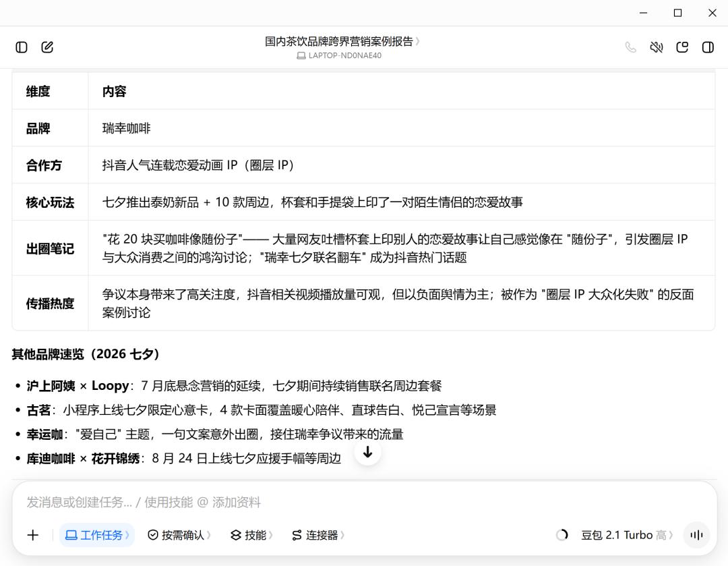The image size is (728, 566).
Task: Click the 其他品牌速览 heading
Action: [x=86, y=354]
